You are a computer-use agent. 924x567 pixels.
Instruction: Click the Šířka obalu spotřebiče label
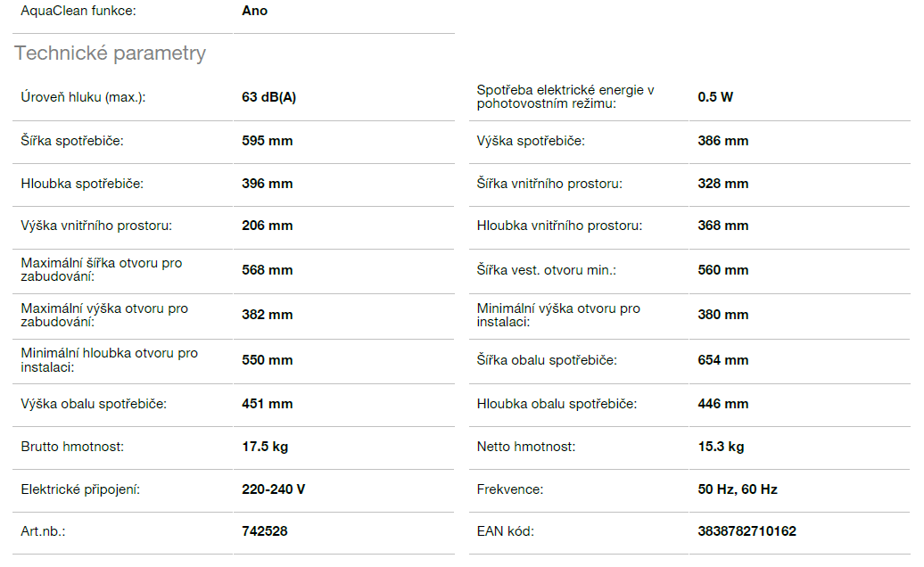tap(547, 360)
